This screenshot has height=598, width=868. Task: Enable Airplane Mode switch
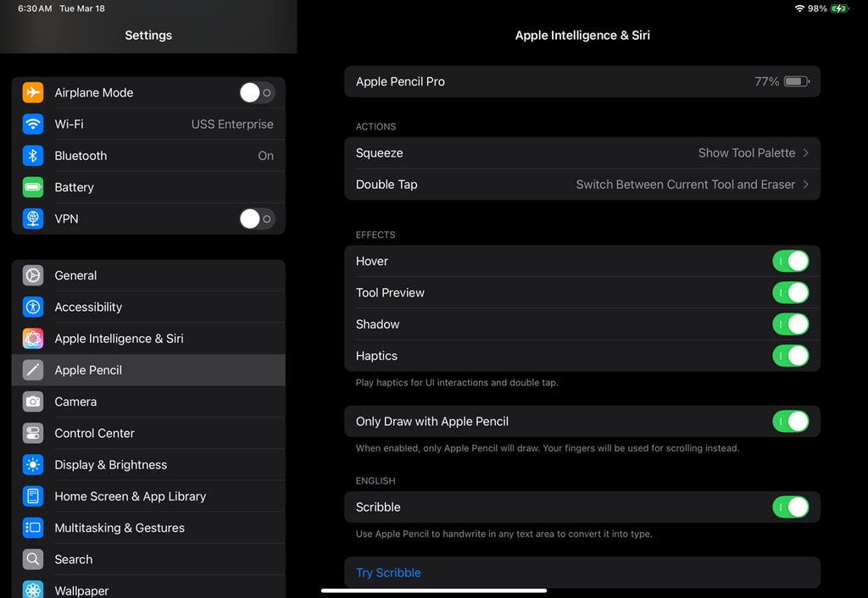click(x=257, y=92)
